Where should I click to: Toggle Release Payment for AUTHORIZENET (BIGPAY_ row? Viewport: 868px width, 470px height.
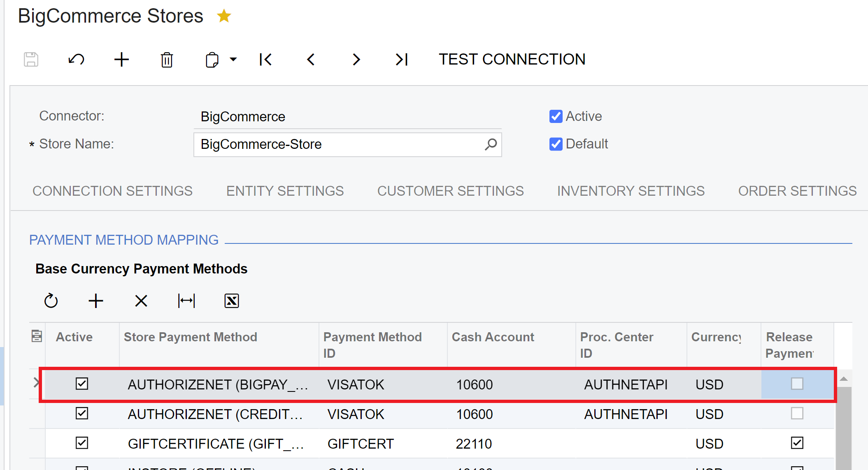797,384
